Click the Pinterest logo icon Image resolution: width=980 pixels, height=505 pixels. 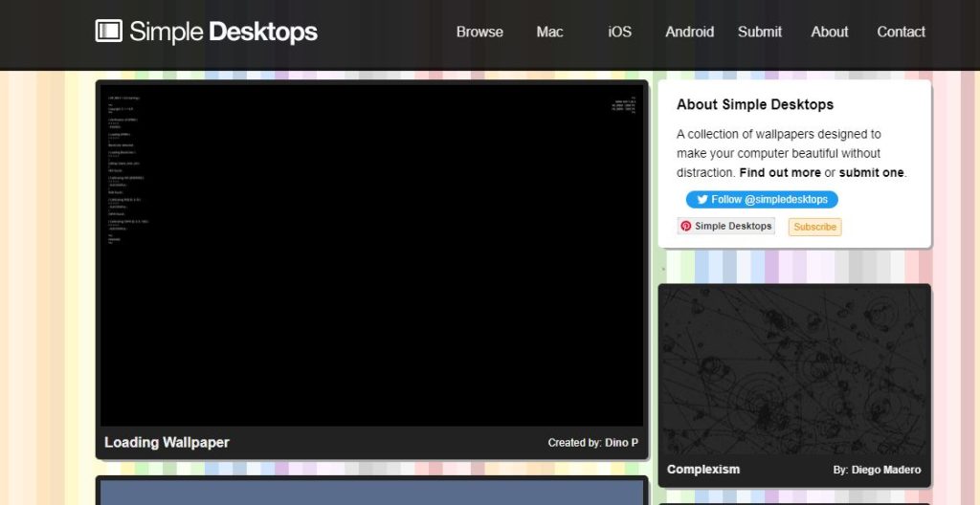[686, 227]
